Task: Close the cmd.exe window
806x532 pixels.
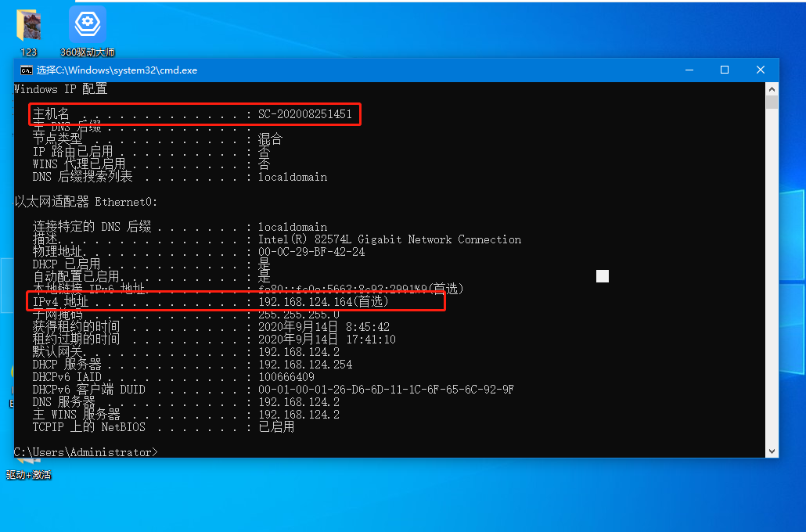Action: [x=761, y=70]
